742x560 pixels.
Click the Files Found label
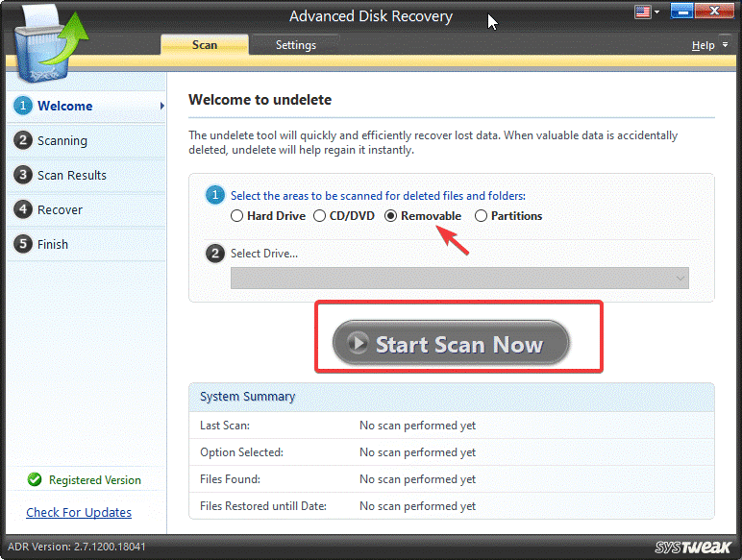230,479
